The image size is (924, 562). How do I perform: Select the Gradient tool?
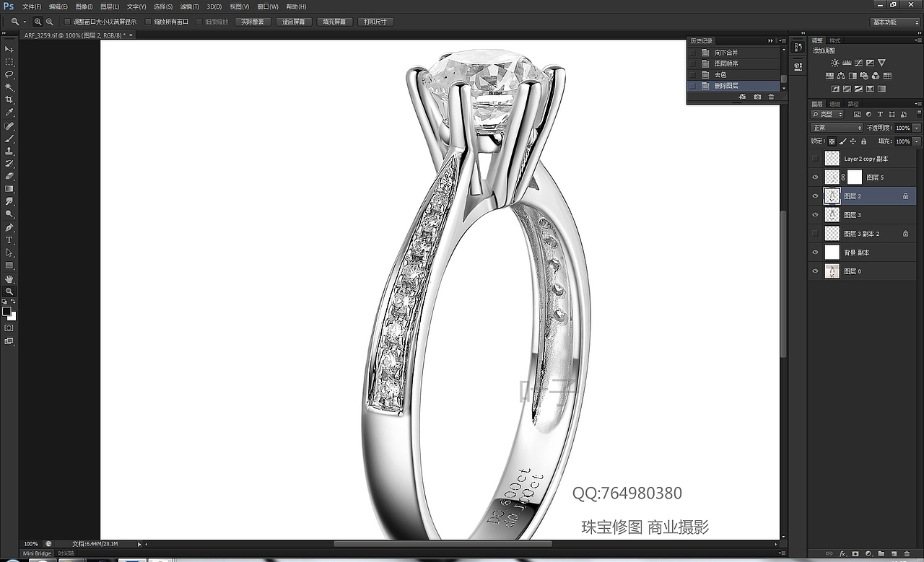(9, 189)
